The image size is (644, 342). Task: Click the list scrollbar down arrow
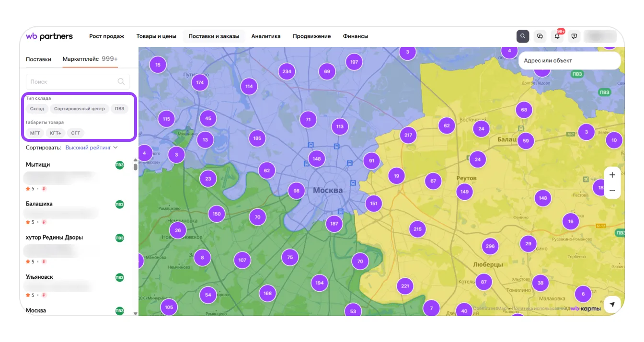[x=135, y=314]
